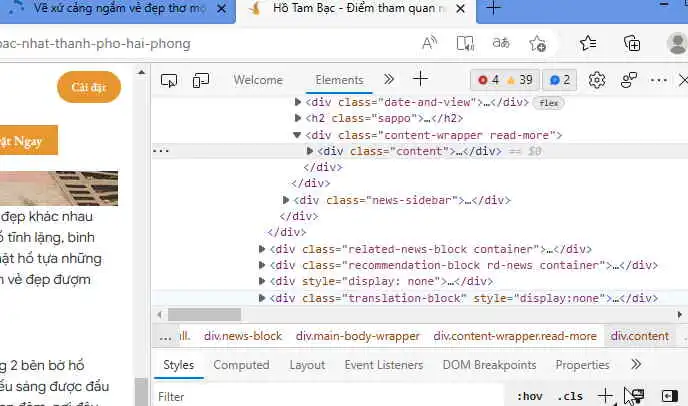Screen dimensions: 688x406
Task: Open the browser profile avatar
Action: [677, 43]
